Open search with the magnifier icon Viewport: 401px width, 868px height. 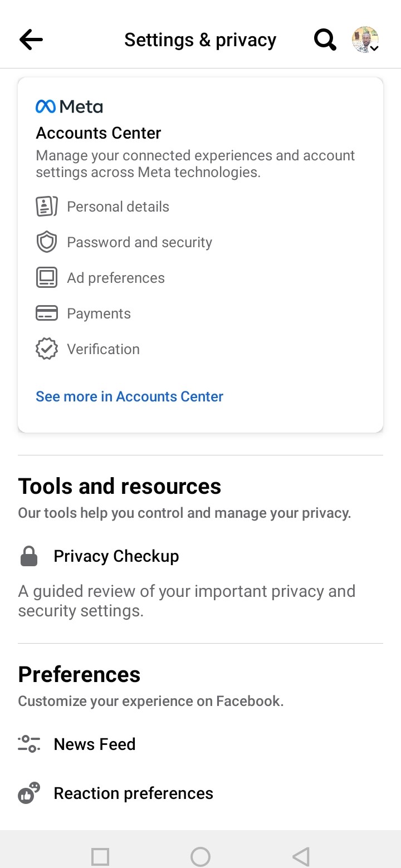[325, 40]
